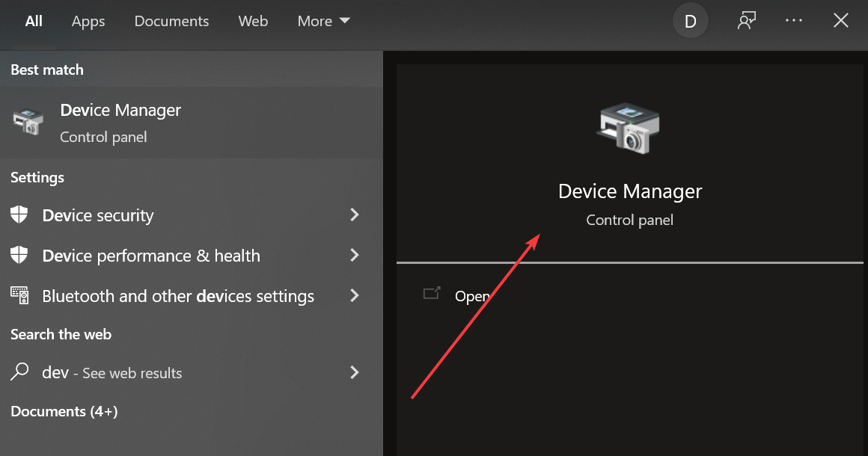Select the Device performance & health shield icon

pos(20,256)
